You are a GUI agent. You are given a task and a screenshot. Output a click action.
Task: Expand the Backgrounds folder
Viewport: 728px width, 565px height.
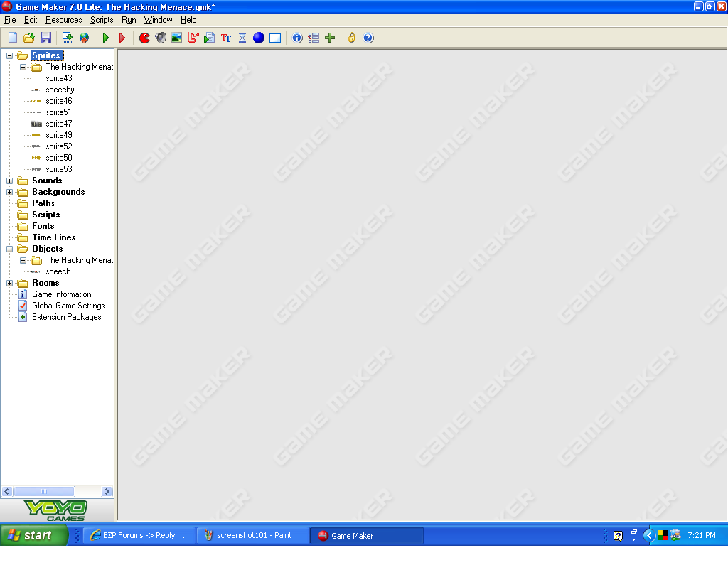pyautogui.click(x=9, y=192)
